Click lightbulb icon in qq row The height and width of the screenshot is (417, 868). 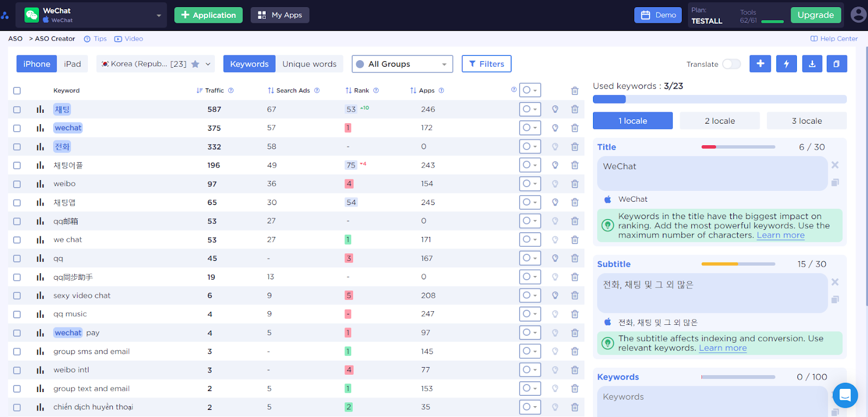coord(555,258)
